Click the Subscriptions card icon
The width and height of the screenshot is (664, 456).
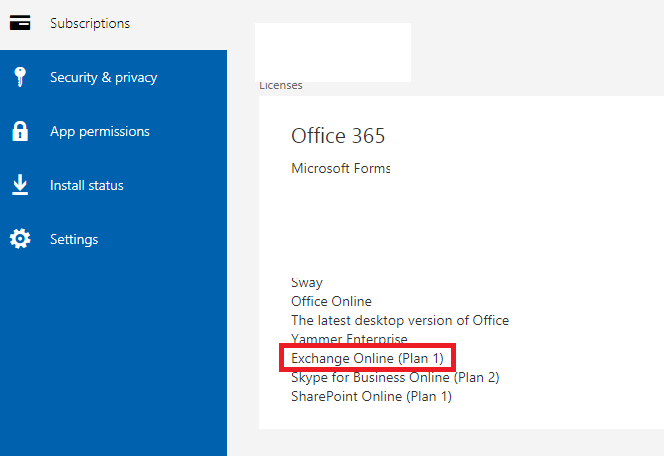(x=20, y=23)
